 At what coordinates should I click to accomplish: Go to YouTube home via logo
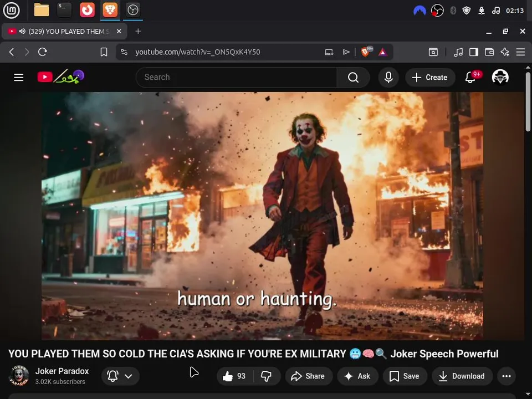[x=61, y=76]
